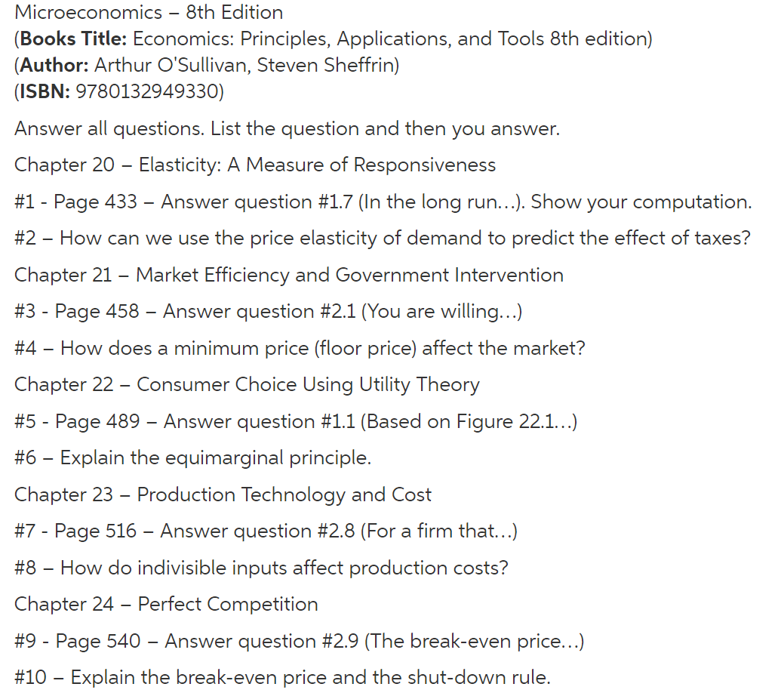Click the bold 'Author:' label

click(x=54, y=66)
